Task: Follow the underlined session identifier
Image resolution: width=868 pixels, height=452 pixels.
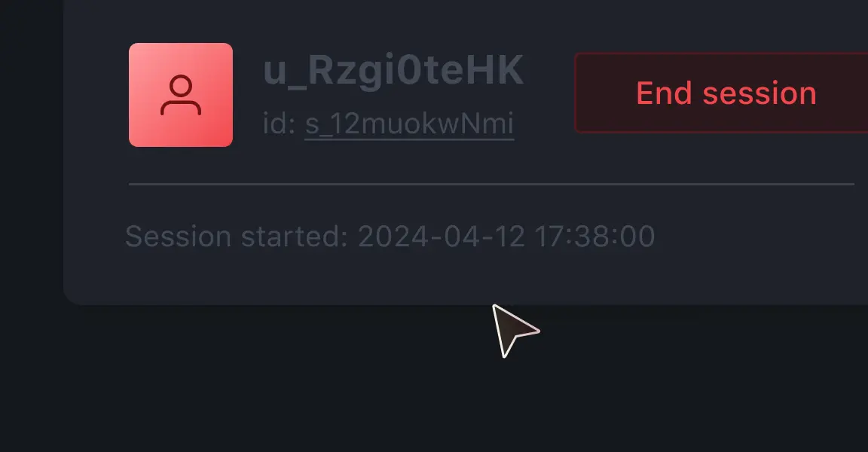Action: point(409,124)
